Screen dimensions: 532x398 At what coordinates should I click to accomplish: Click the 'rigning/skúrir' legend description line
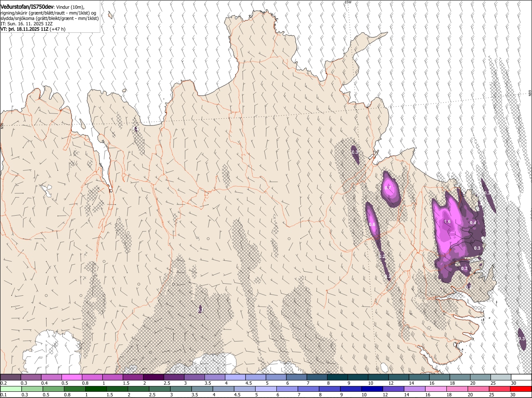48,13
